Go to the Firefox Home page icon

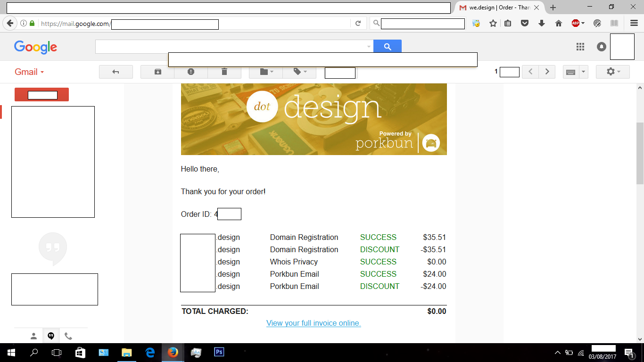tap(559, 23)
